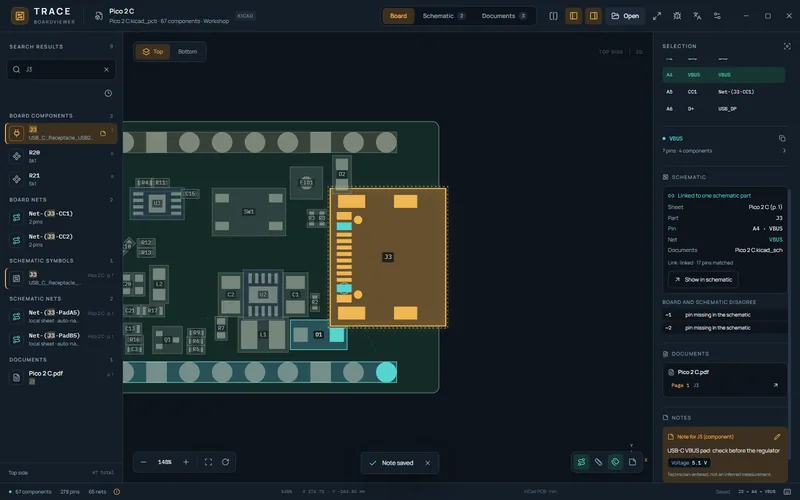Select J3 USB_C_Receptacle in Board Components
Image resolution: width=800 pixels, height=500 pixels.
coord(61,133)
